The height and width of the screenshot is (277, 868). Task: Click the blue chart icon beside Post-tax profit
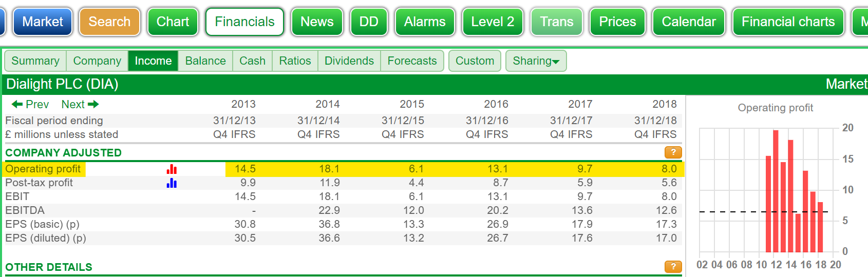coord(172,183)
